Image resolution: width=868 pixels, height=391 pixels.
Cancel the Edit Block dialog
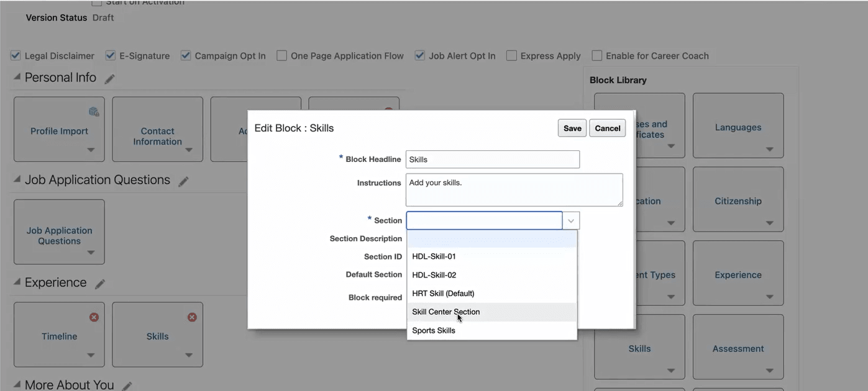click(608, 128)
